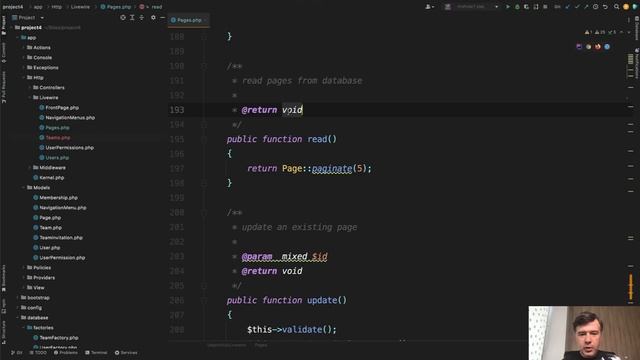Collapse the Models folder
Image resolution: width=640 pixels, height=360 pixels.
click(24, 188)
